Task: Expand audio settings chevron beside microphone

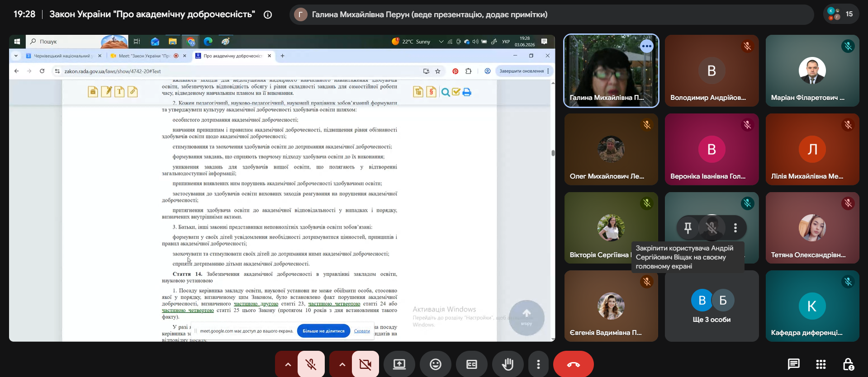Action: coord(288,364)
